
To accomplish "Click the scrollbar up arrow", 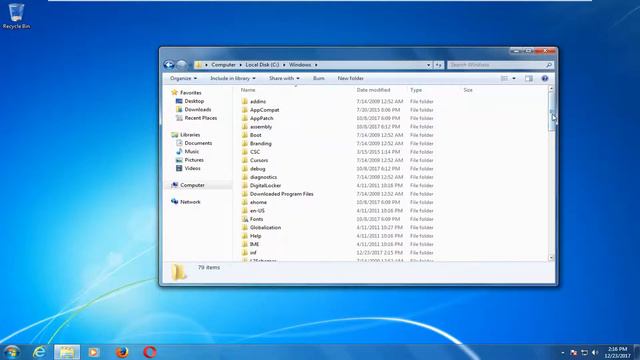I will [x=551, y=88].
